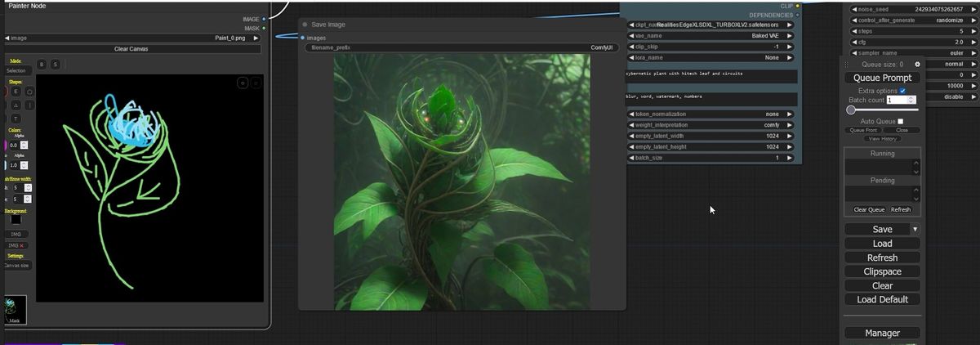Viewport: 980px width, 345px height.
Task: Click the Batch count slider handle
Action: [851, 110]
